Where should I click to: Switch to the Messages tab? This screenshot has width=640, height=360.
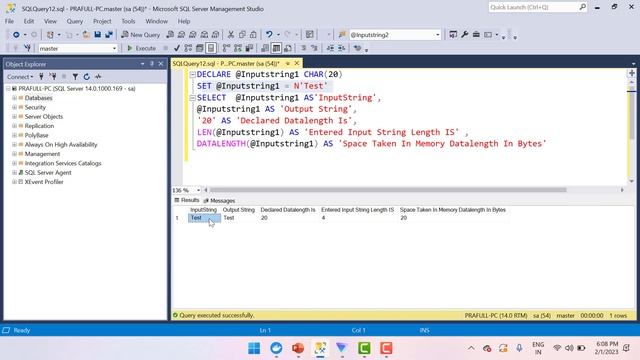point(219,201)
